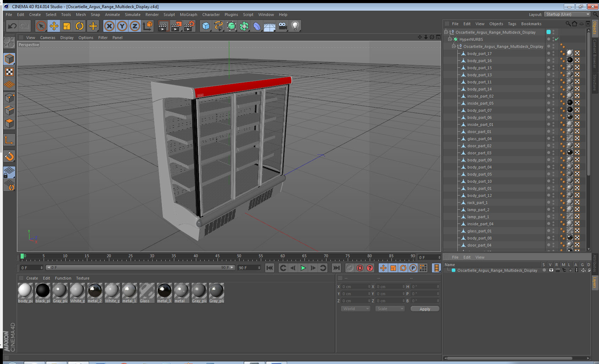Open the Plugins menu

[x=231, y=15]
